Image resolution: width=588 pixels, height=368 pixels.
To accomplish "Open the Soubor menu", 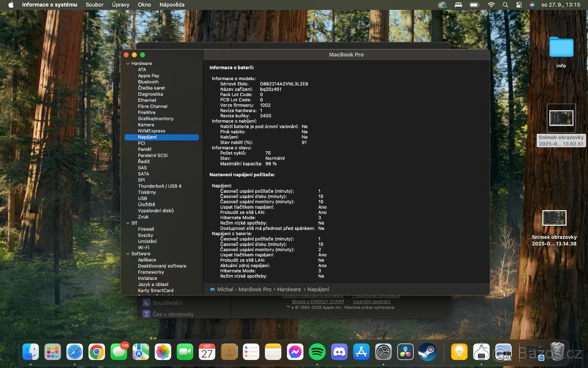I will pyautogui.click(x=95, y=5).
